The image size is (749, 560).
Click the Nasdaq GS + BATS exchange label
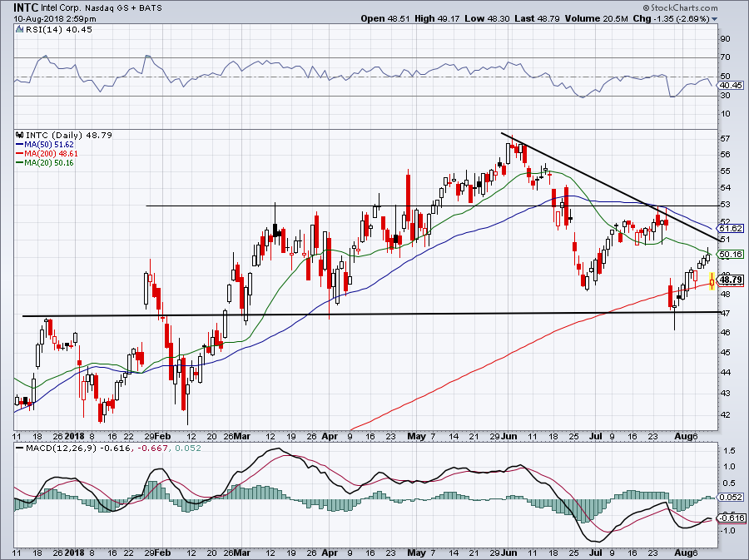click(x=124, y=8)
